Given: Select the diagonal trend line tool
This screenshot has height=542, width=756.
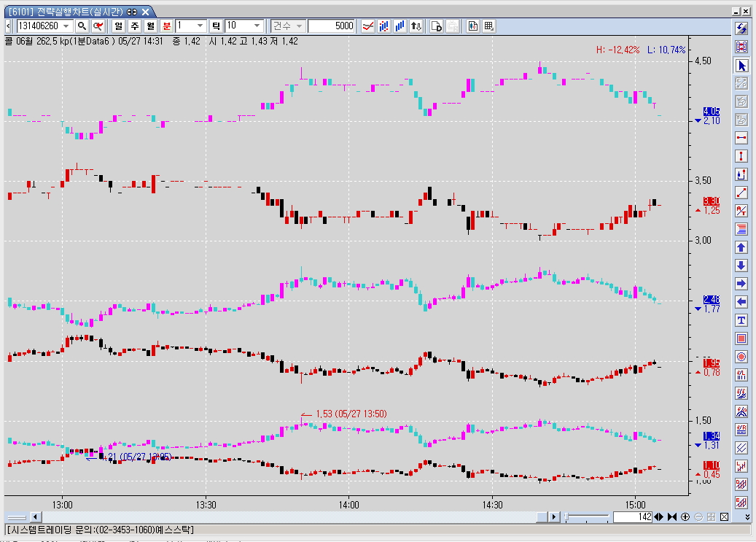Looking at the screenshot, I should [x=741, y=193].
